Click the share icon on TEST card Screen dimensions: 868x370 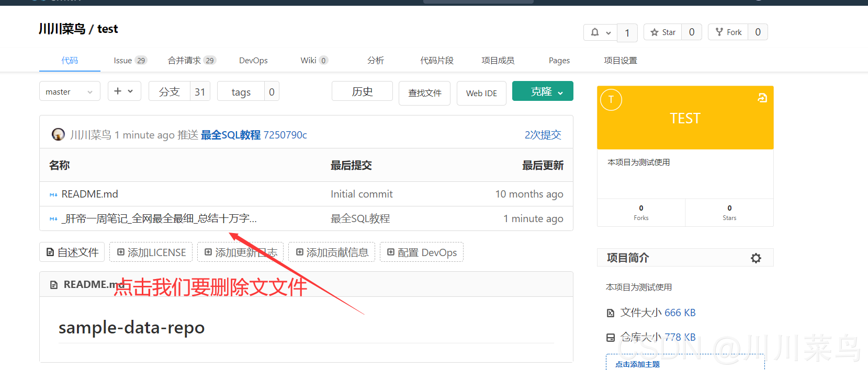pyautogui.click(x=762, y=98)
